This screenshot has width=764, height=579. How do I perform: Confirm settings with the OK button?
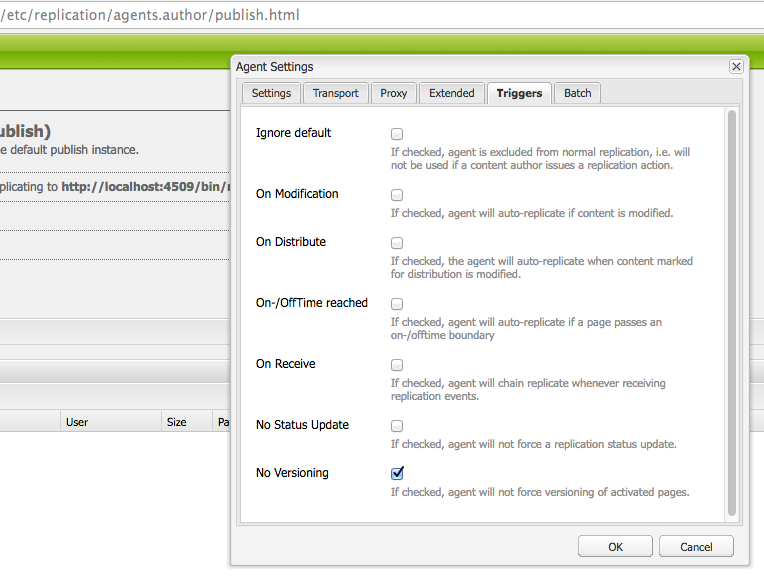pyautogui.click(x=615, y=547)
